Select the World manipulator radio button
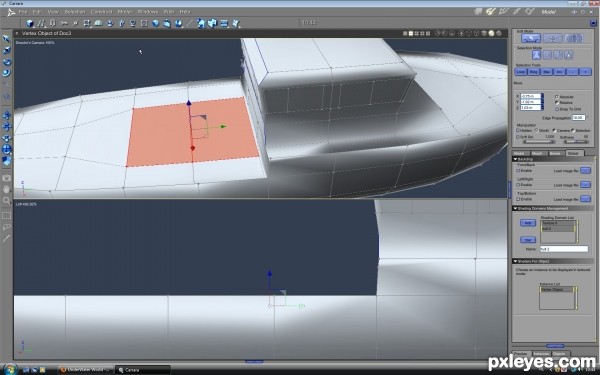 pyautogui.click(x=536, y=130)
